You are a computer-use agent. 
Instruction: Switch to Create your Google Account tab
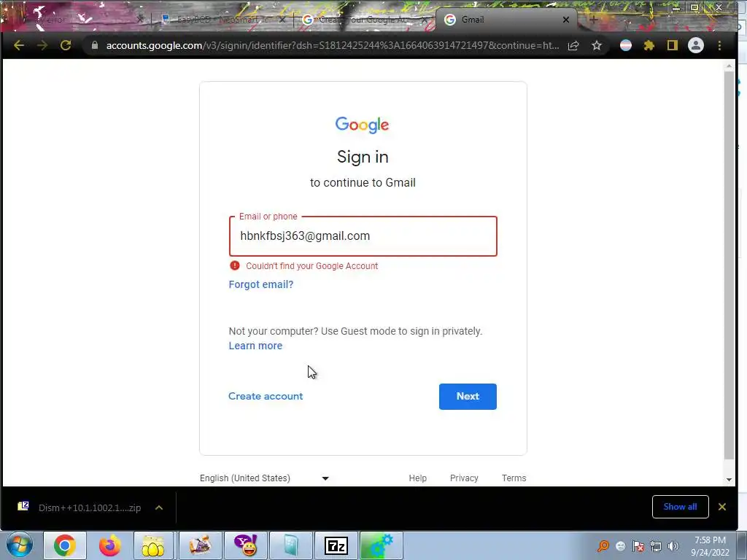(363, 20)
